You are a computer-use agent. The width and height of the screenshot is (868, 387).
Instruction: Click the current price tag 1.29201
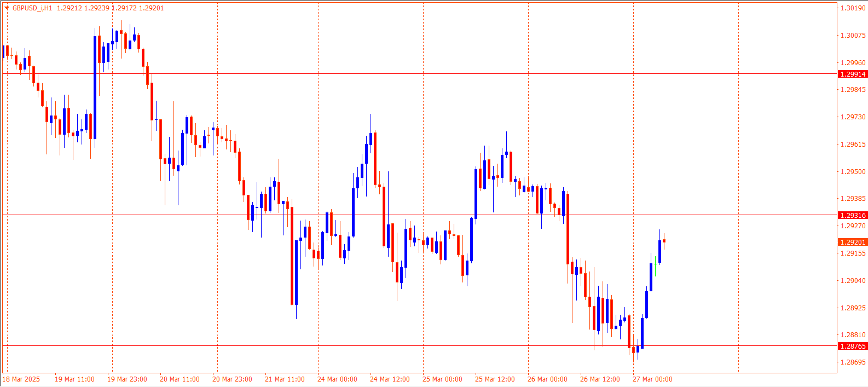[853, 242]
